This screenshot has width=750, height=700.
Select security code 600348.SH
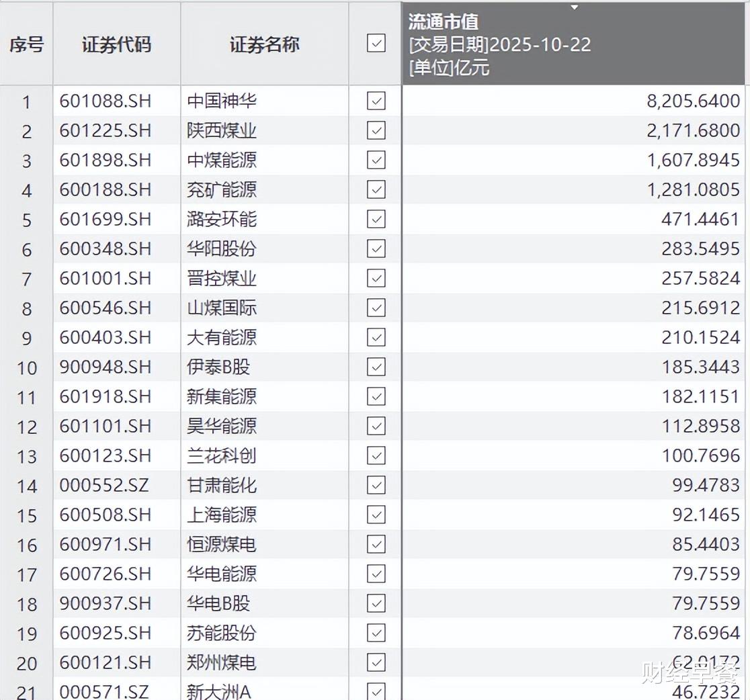106,249
